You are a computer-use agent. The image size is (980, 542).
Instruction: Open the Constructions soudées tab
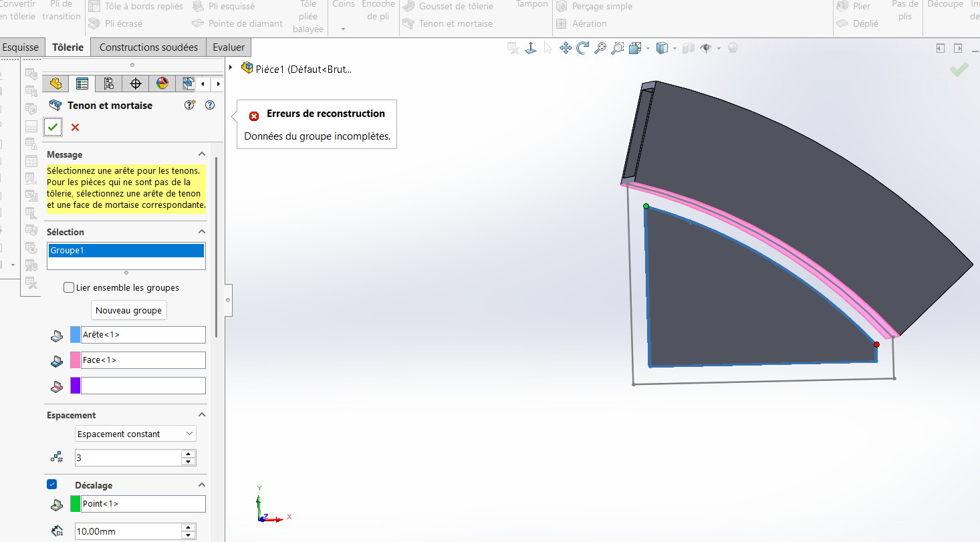click(148, 47)
